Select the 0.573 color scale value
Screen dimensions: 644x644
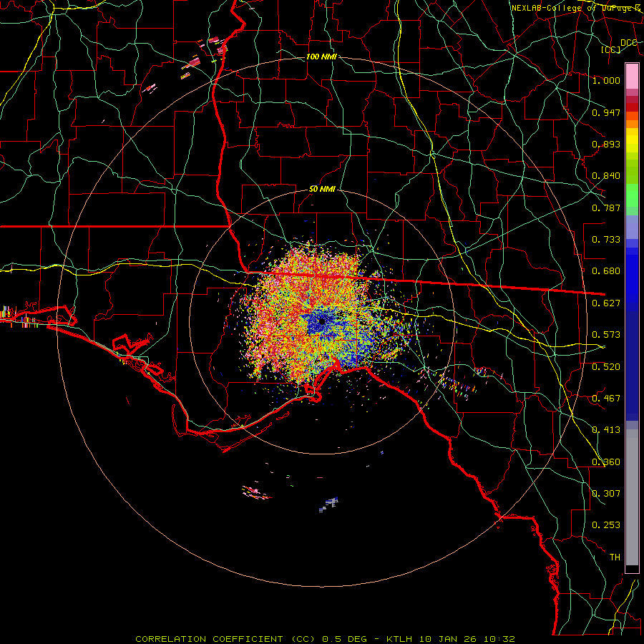tap(606, 335)
